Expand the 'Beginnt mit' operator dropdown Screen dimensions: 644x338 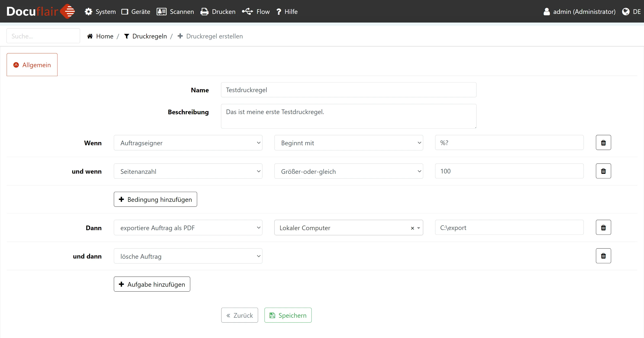click(348, 143)
